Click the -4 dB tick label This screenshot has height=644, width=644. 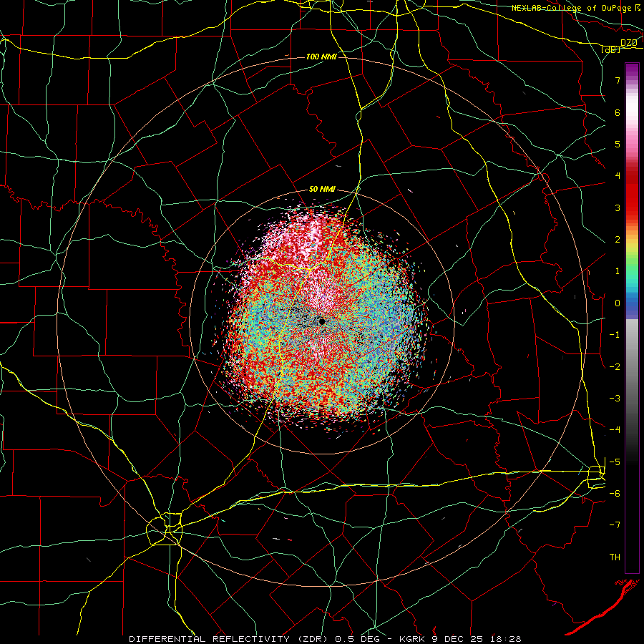click(x=615, y=430)
